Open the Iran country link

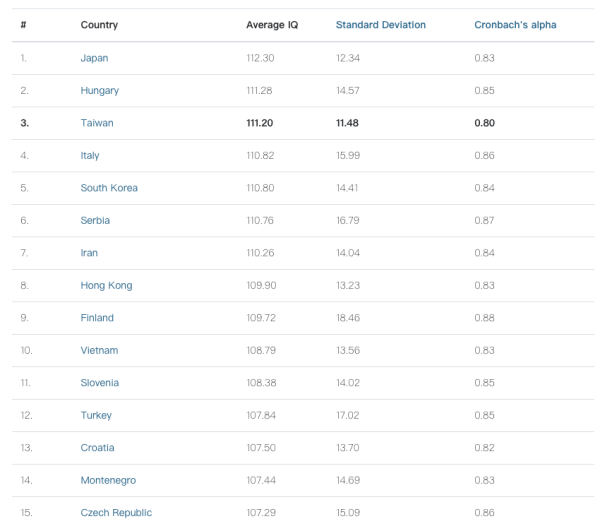coord(90,253)
